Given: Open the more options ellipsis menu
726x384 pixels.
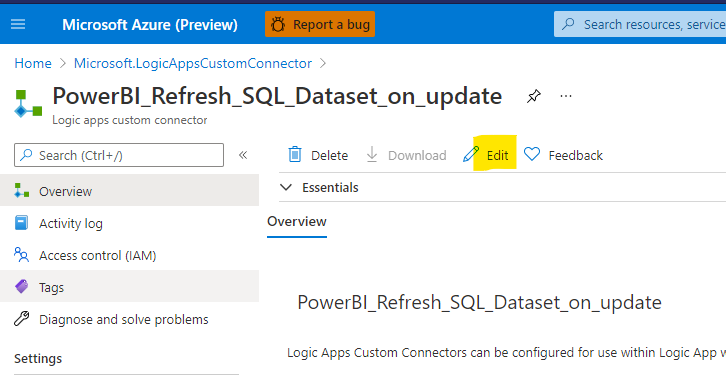Looking at the screenshot, I should tap(566, 96).
